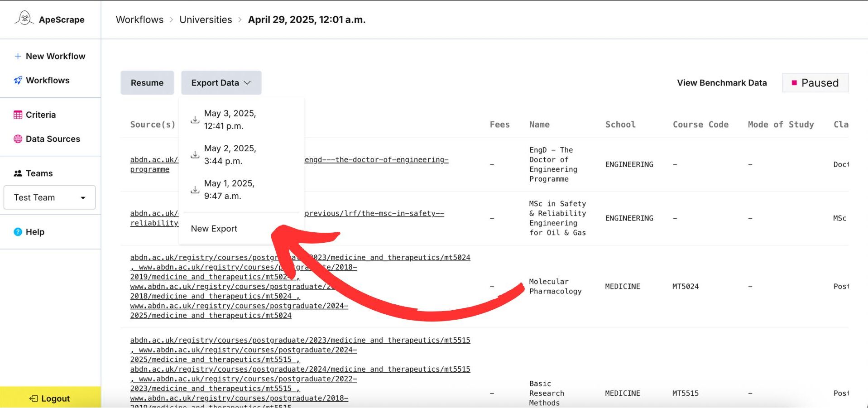The height and width of the screenshot is (408, 868).
Task: Open the Criteria page
Action: tap(35, 115)
